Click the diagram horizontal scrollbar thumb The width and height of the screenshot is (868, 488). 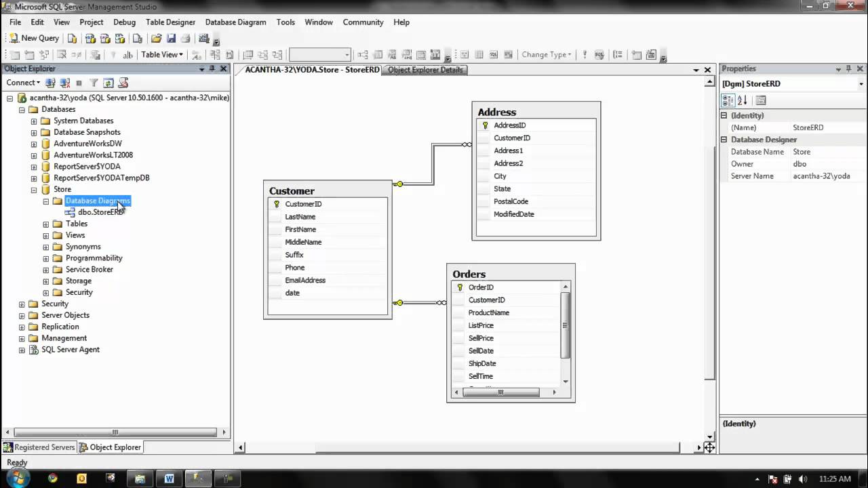498,447
